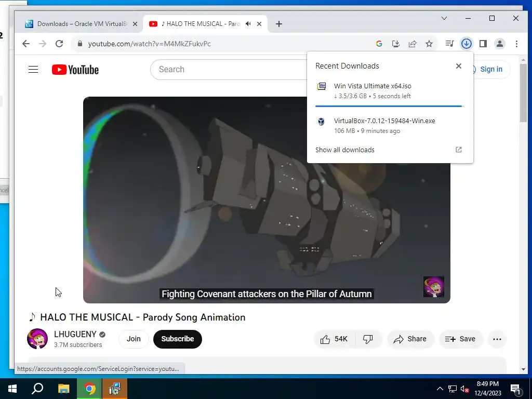Screen dimensions: 532x399
Task: Dislike the video with thumbs down
Action: (x=368, y=339)
